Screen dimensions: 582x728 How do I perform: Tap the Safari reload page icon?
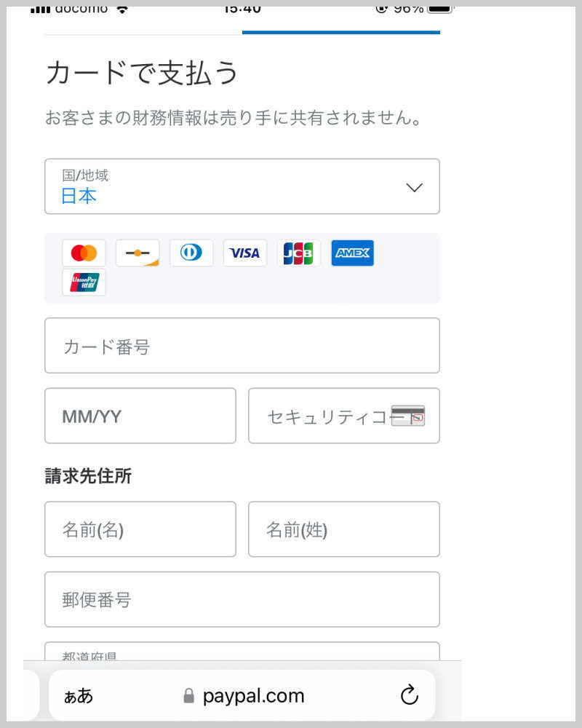pyautogui.click(x=410, y=695)
